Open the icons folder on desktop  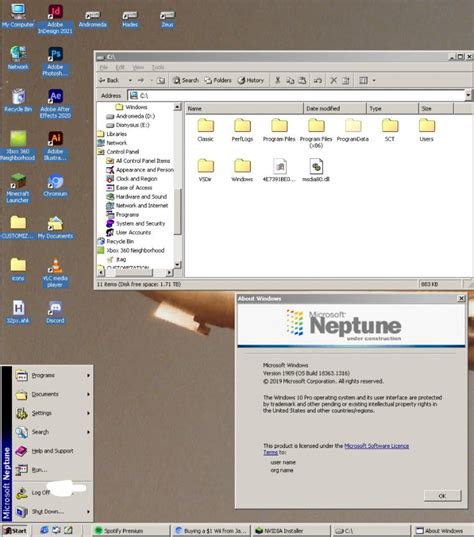tap(18, 270)
